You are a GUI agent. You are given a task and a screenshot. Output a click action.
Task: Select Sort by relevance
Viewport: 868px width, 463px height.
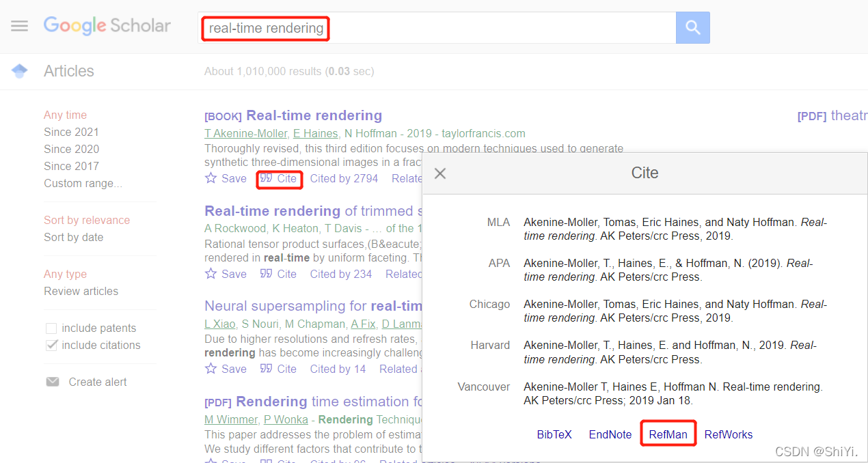87,220
